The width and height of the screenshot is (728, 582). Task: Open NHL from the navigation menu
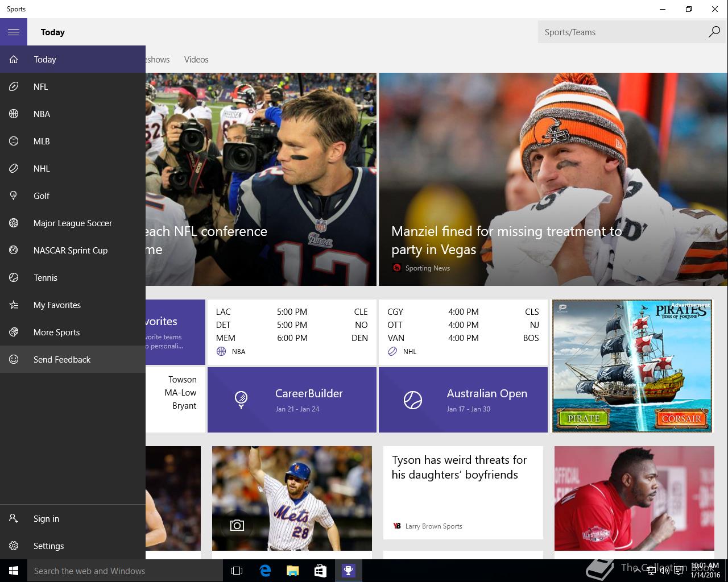pos(73,168)
